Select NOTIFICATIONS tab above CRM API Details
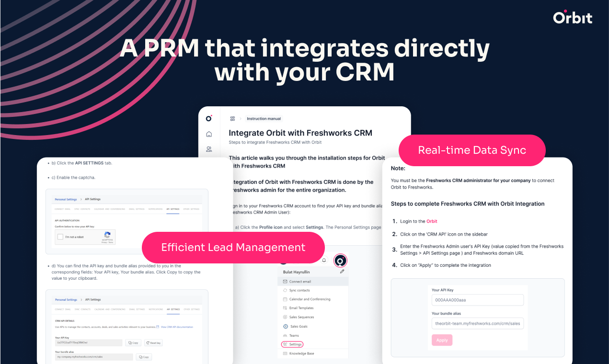 pos(156,309)
